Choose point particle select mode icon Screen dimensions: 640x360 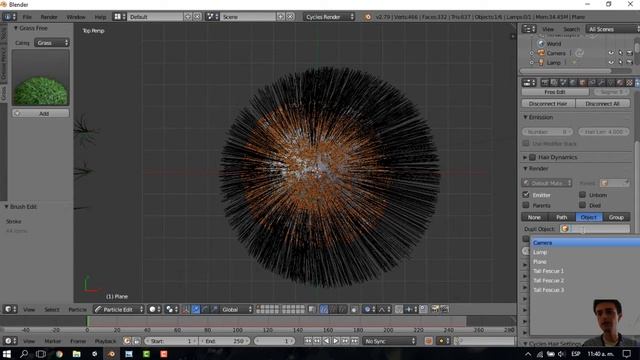tap(333, 309)
